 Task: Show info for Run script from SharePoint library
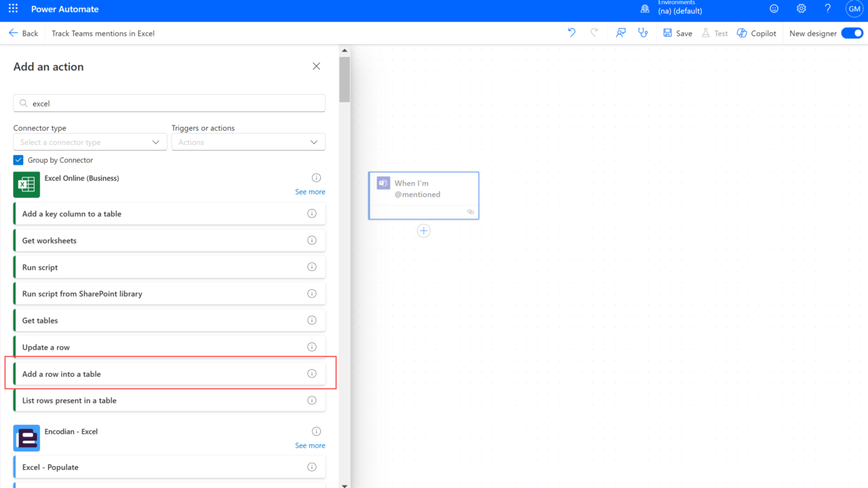click(312, 293)
